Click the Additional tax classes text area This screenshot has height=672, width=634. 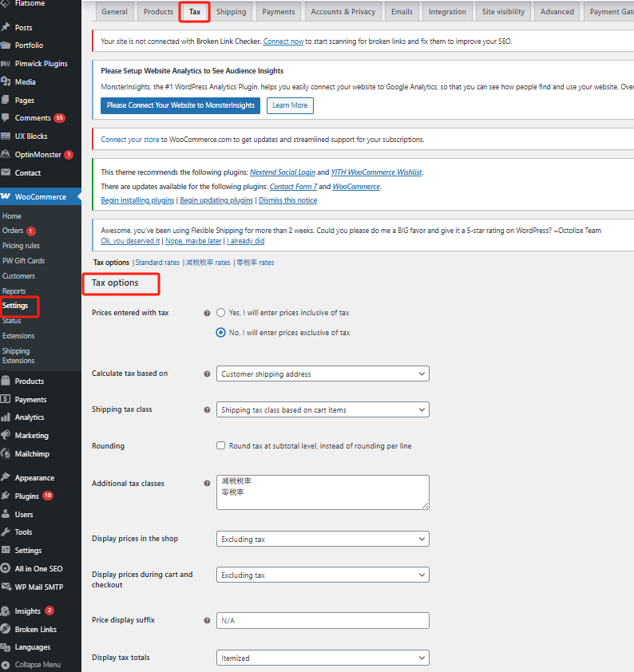[323, 492]
